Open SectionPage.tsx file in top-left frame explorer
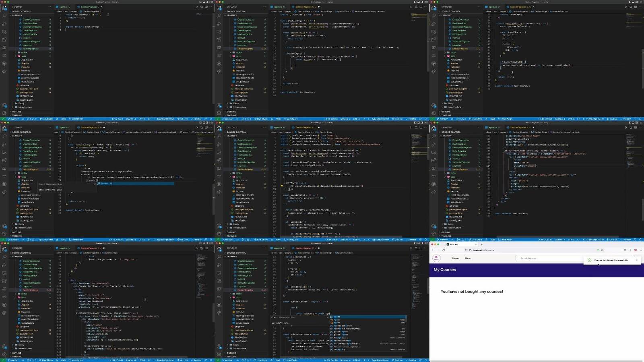Image resolution: width=644 pixels, height=362 pixels. click(31, 49)
